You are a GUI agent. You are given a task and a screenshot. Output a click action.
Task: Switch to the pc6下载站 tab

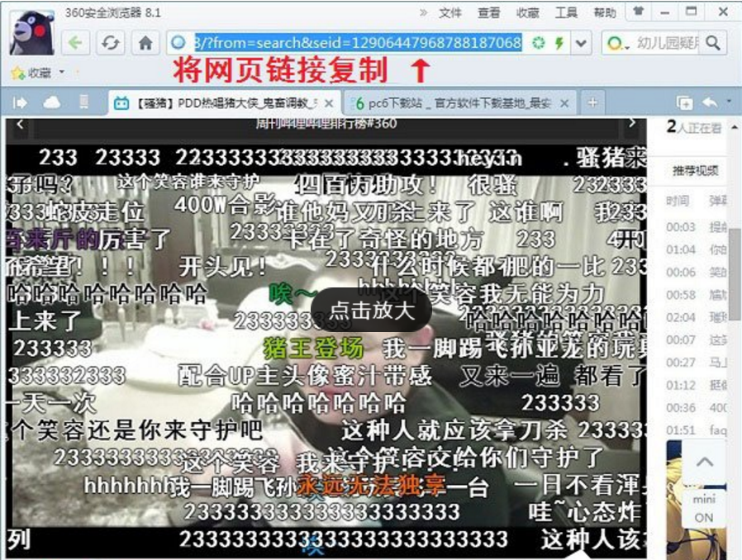[459, 103]
